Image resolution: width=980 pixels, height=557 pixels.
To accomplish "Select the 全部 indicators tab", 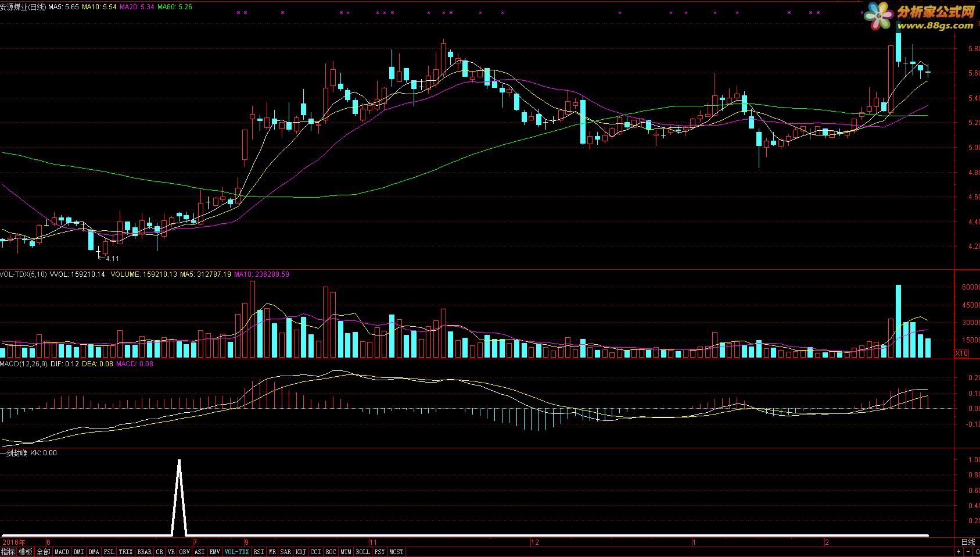I will 44,552.
